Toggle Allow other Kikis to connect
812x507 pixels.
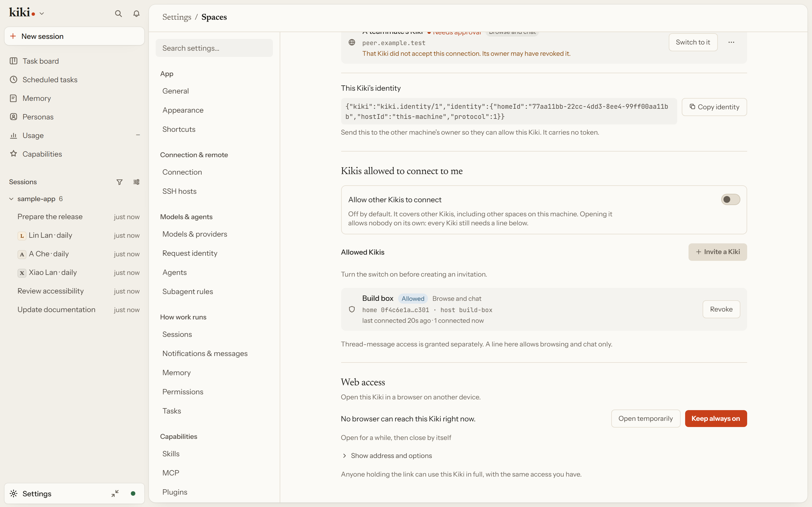731,199
